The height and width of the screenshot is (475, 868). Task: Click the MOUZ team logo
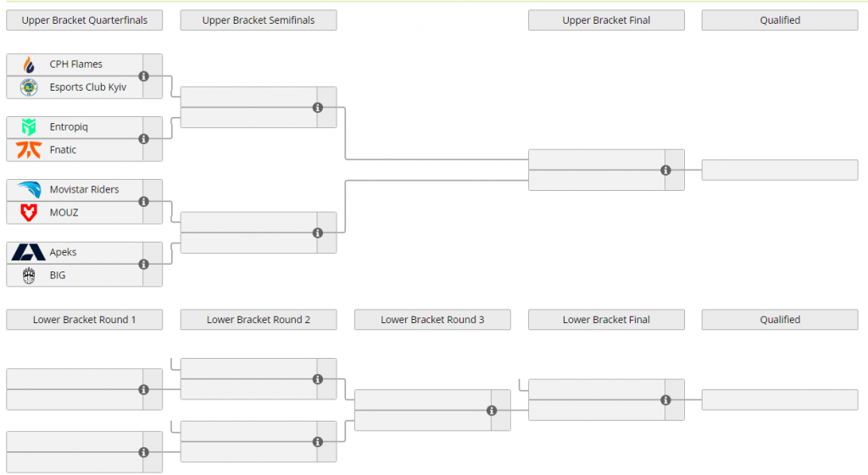[x=29, y=213]
